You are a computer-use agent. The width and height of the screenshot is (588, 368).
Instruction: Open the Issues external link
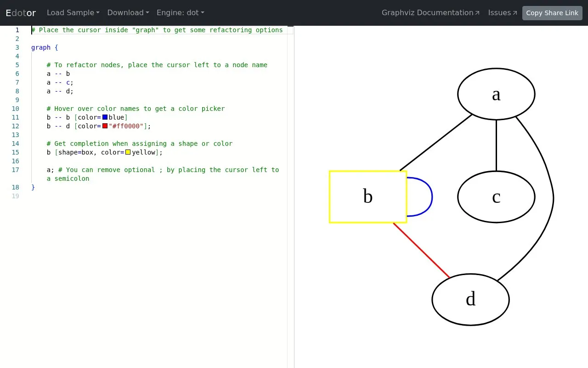(503, 13)
